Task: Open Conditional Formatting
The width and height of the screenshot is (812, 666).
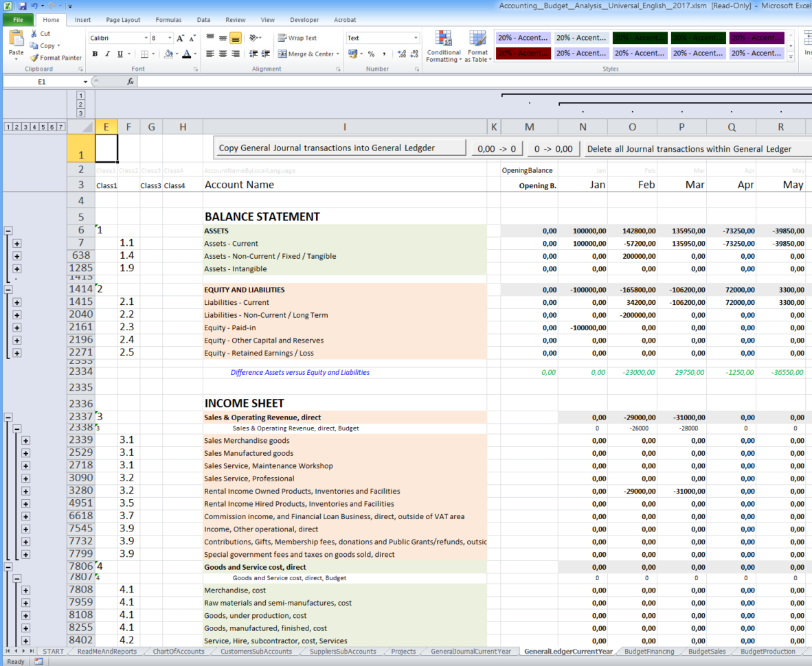Action: (443, 46)
